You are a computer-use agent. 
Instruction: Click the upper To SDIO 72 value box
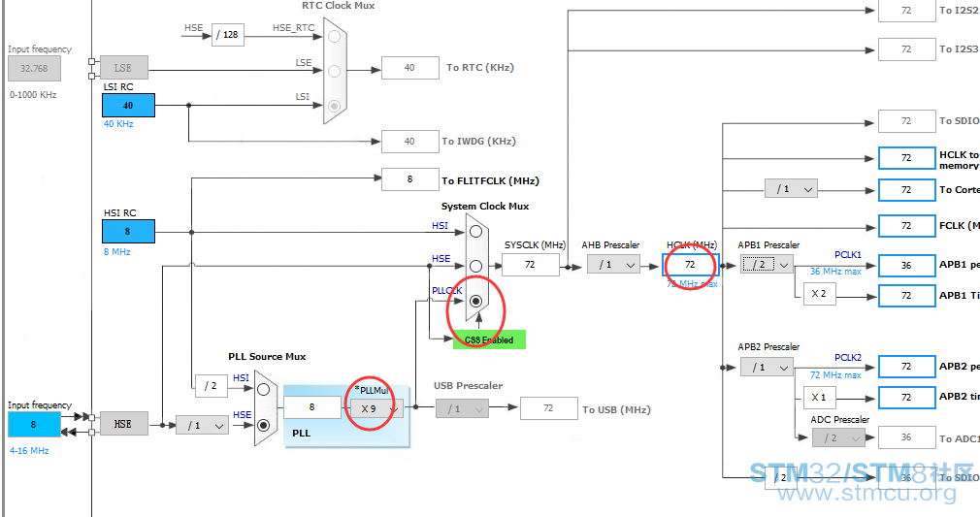click(x=907, y=121)
